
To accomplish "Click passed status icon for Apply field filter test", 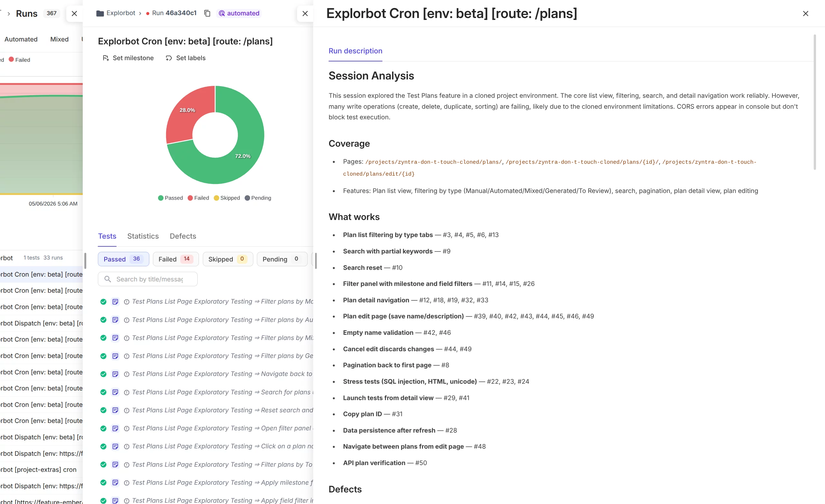I will coord(103,500).
